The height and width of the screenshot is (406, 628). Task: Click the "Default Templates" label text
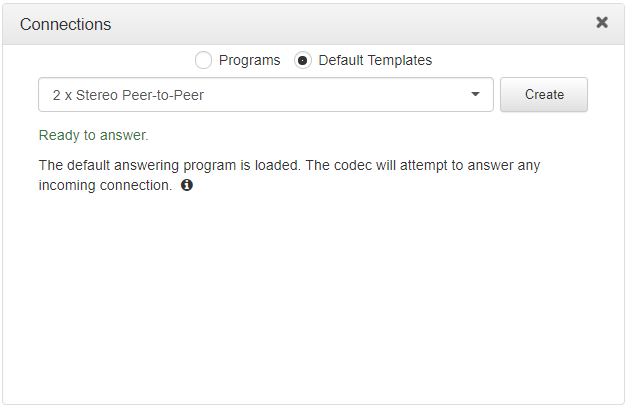(375, 60)
